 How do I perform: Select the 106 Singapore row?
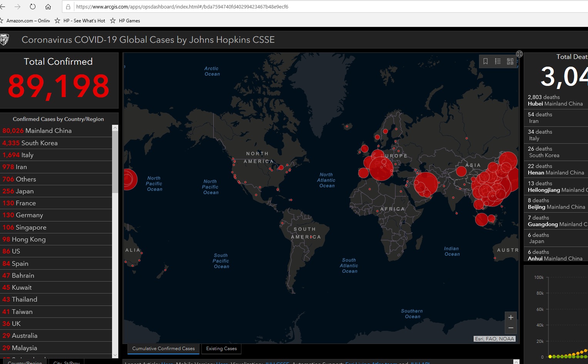click(56, 227)
